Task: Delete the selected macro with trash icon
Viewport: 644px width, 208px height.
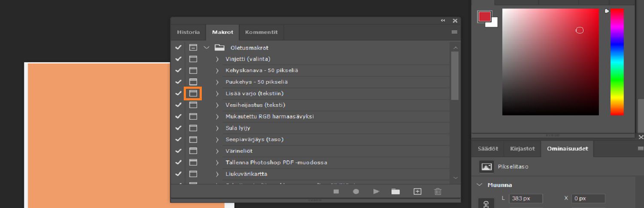Action: [437, 192]
